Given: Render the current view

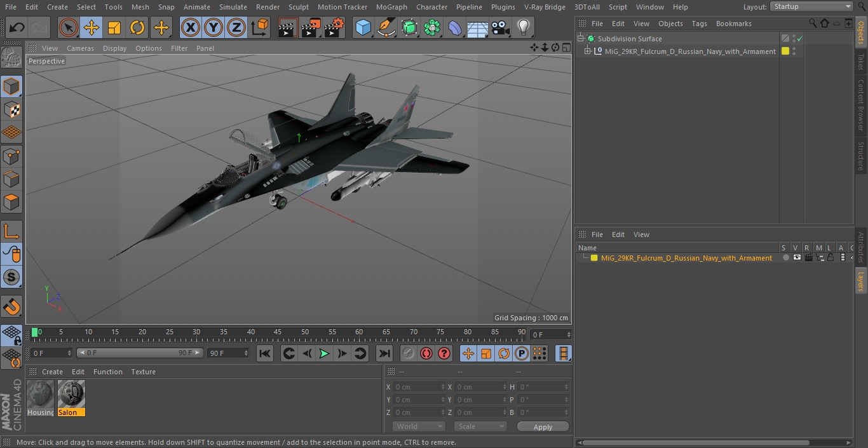Looking at the screenshot, I should [288, 27].
